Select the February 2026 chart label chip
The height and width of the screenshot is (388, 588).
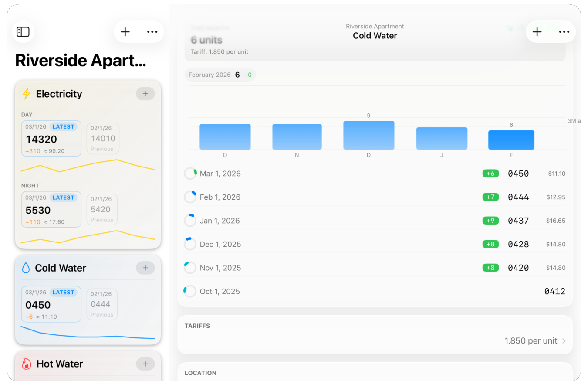(220, 75)
